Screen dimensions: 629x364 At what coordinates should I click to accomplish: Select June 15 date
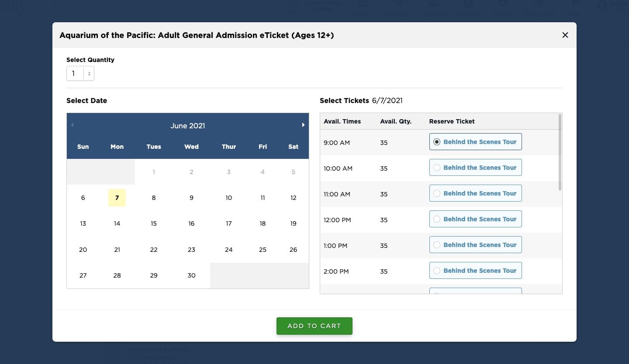point(154,223)
